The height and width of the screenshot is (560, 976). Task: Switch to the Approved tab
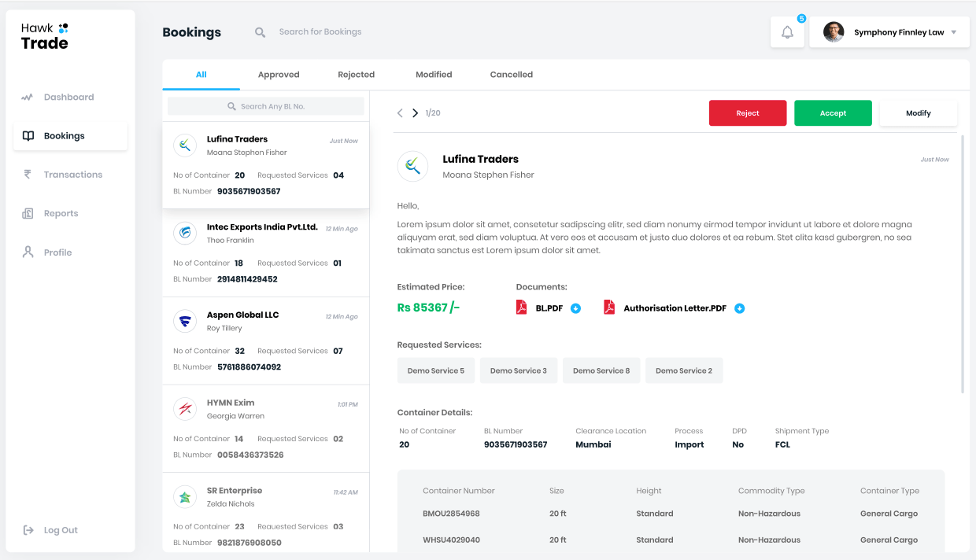pos(279,75)
